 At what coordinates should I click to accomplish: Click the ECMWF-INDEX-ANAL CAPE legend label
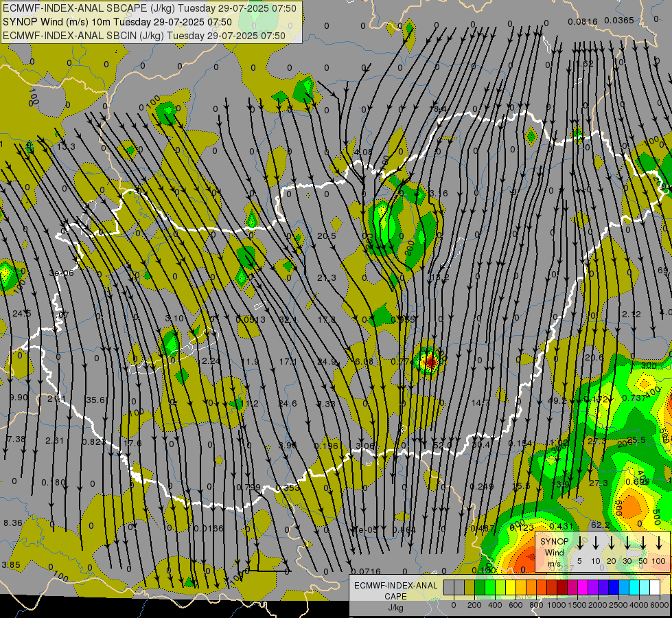[x=395, y=591]
